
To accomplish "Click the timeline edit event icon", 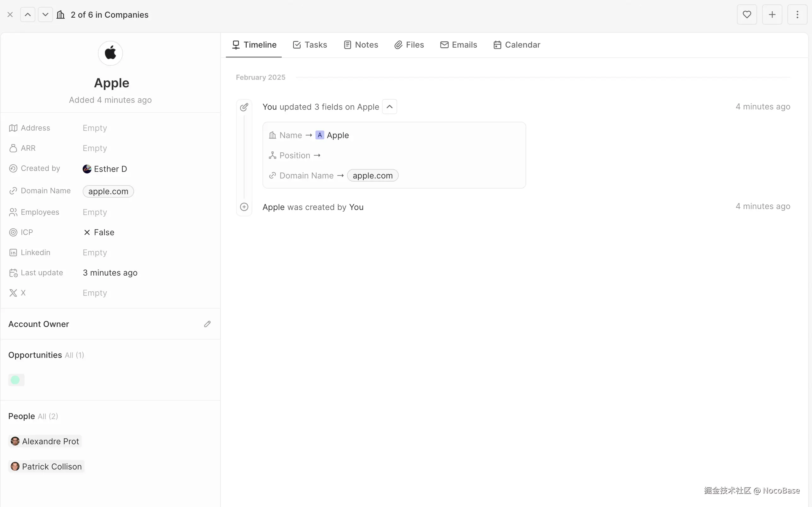I will (244, 107).
